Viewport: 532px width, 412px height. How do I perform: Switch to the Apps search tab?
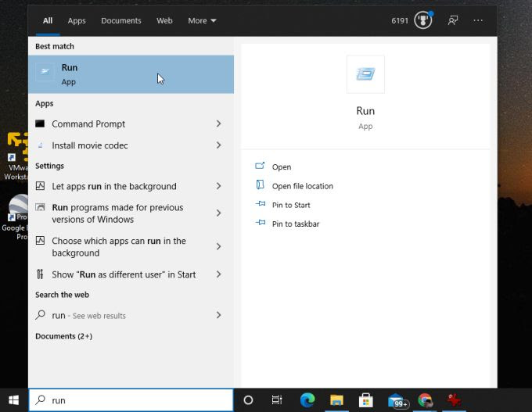coord(77,20)
